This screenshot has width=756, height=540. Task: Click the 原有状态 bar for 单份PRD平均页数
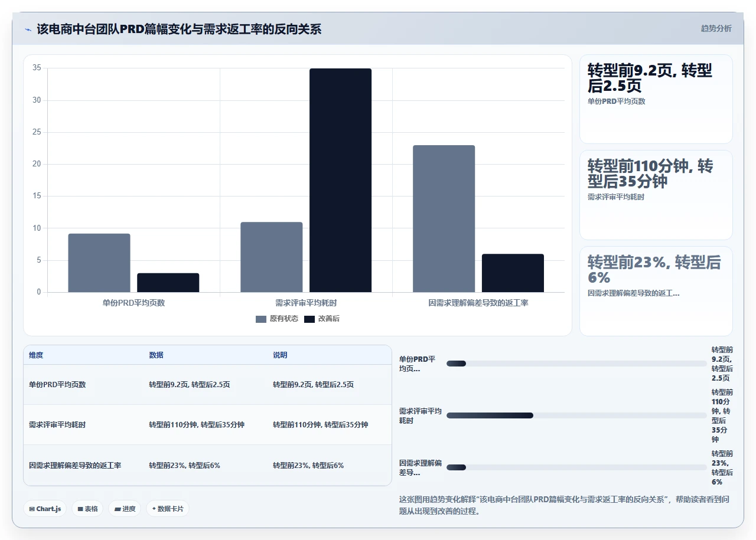tap(99, 263)
